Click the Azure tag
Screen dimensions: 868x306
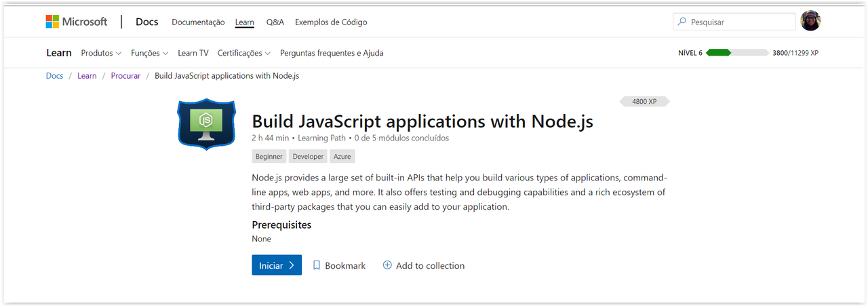click(x=342, y=157)
